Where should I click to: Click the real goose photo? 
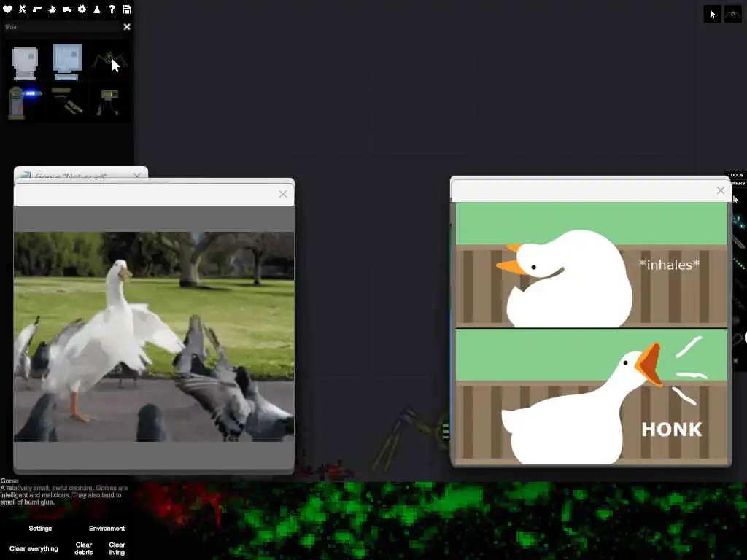[x=154, y=337]
